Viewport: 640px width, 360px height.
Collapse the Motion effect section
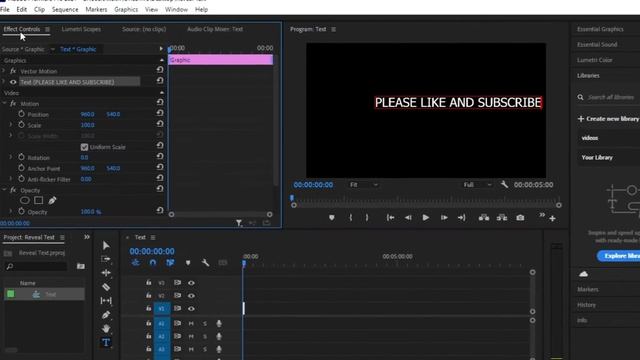[x=4, y=104]
